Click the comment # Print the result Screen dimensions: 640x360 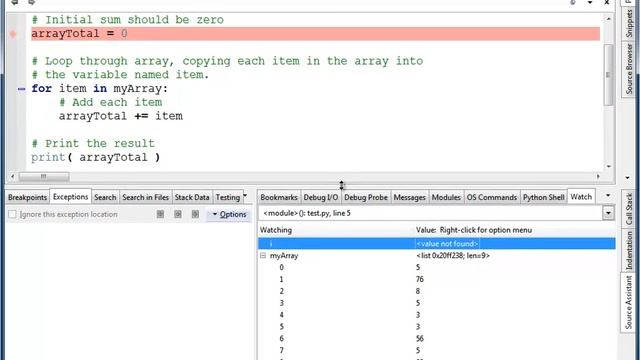tap(93, 144)
